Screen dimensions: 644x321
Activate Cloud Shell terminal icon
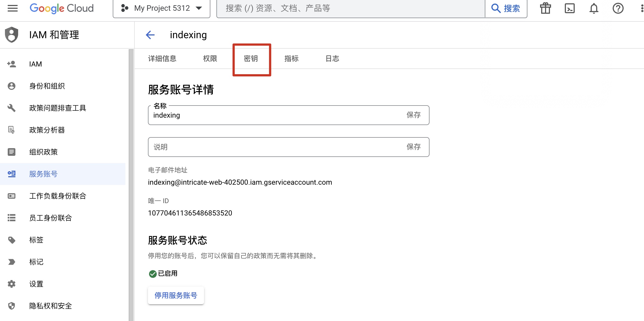569,8
